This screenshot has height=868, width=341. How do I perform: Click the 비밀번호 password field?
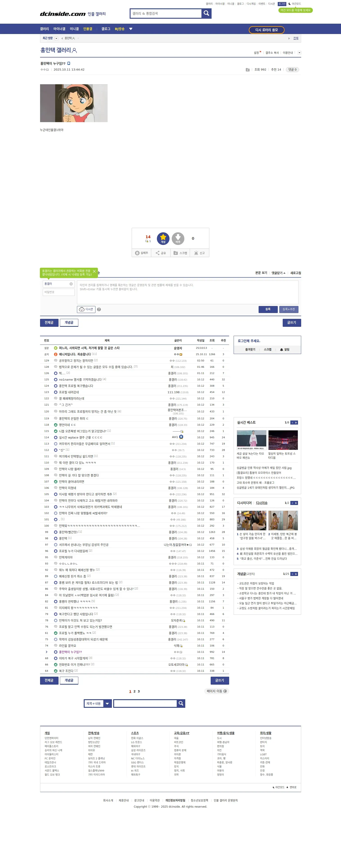tap(59, 292)
